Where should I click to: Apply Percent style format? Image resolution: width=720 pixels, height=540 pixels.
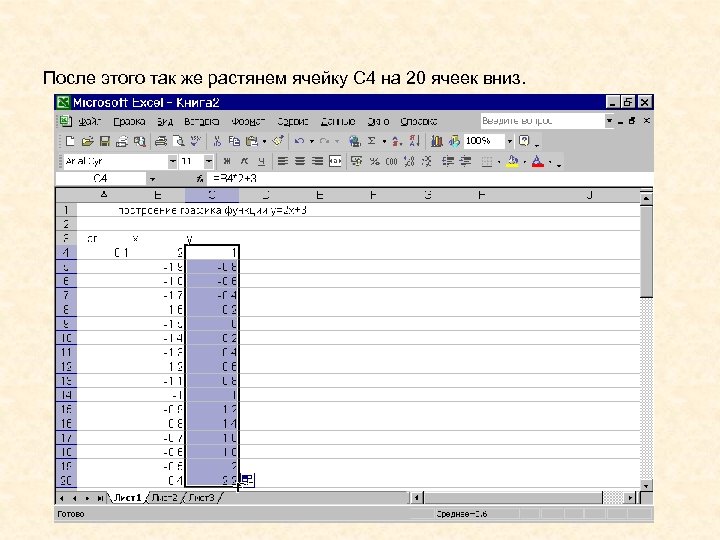(x=375, y=161)
